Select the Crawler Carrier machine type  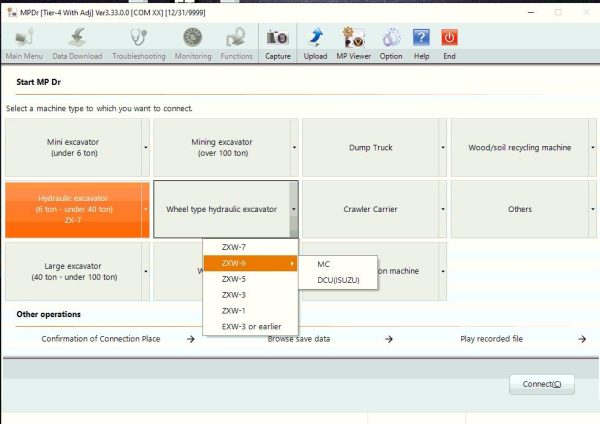coord(370,209)
